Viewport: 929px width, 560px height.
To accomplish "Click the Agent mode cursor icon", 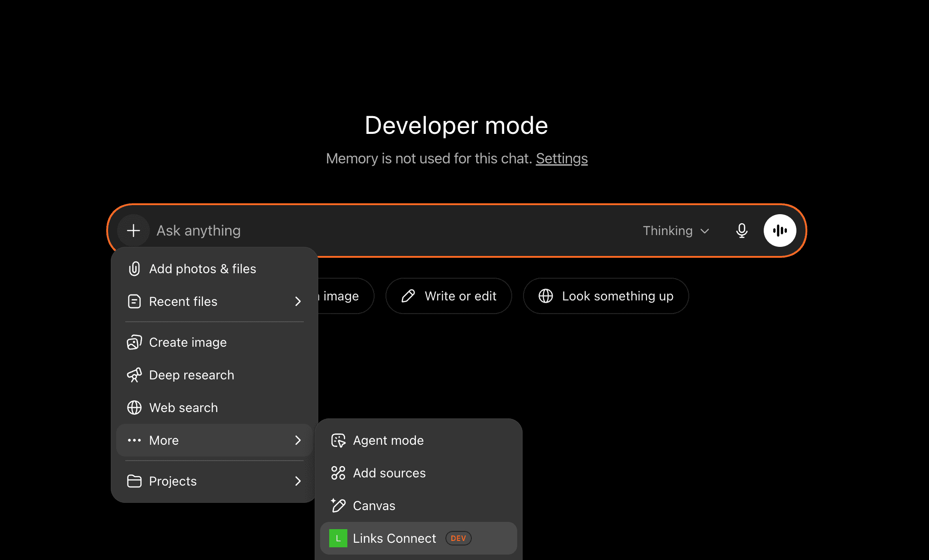I will [338, 440].
